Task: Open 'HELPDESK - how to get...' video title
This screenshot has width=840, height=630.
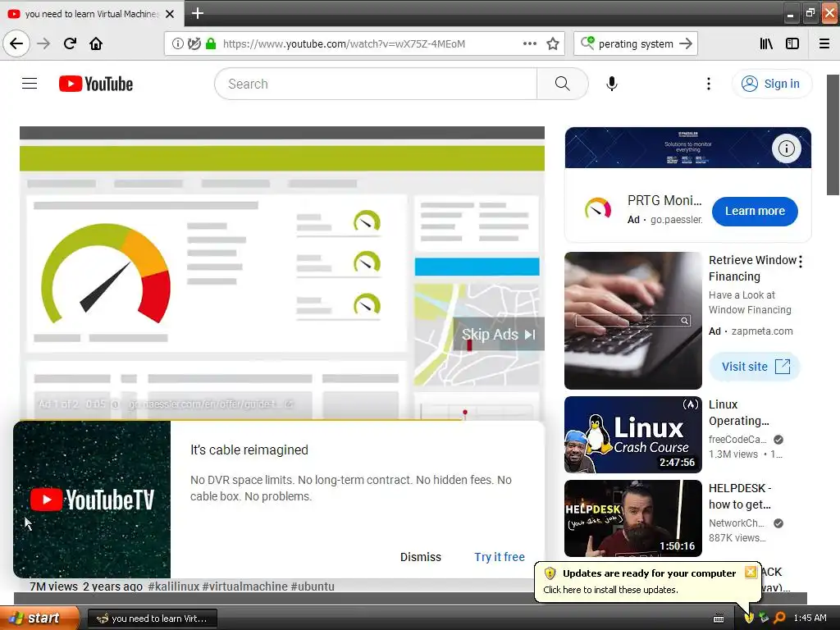Action: [x=740, y=496]
